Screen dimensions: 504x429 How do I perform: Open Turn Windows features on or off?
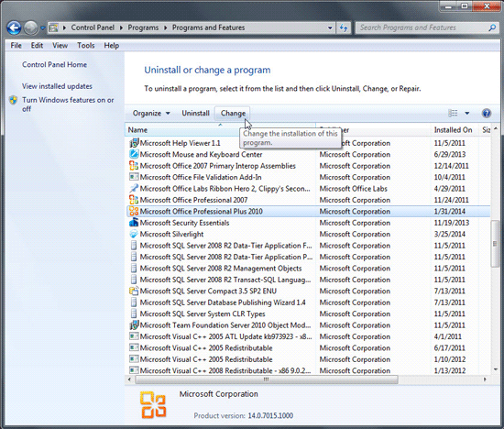pos(68,104)
